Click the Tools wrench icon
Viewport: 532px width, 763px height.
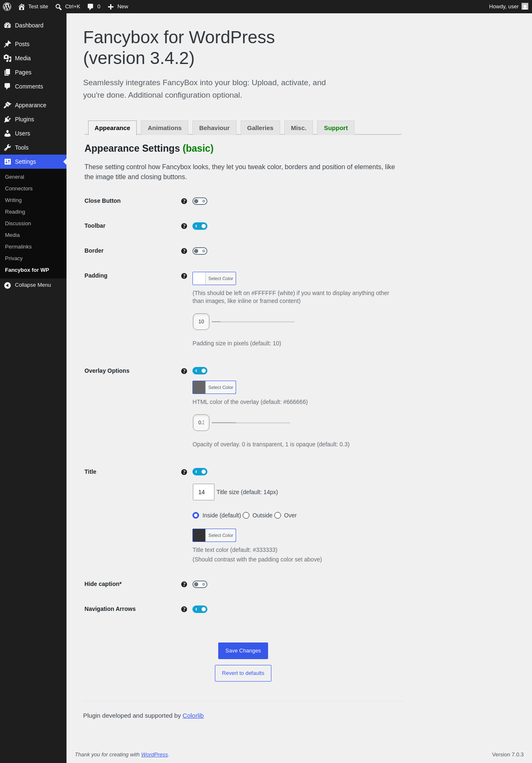(x=7, y=148)
